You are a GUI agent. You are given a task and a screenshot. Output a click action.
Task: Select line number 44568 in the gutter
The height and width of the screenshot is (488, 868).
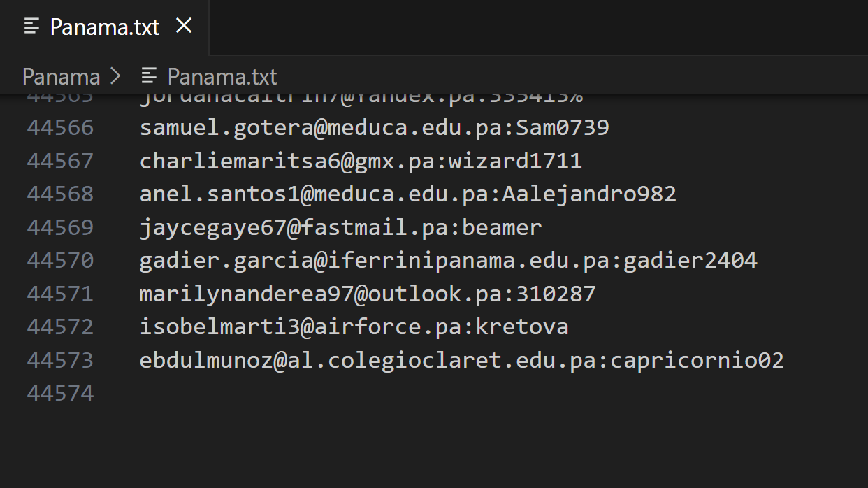point(60,194)
